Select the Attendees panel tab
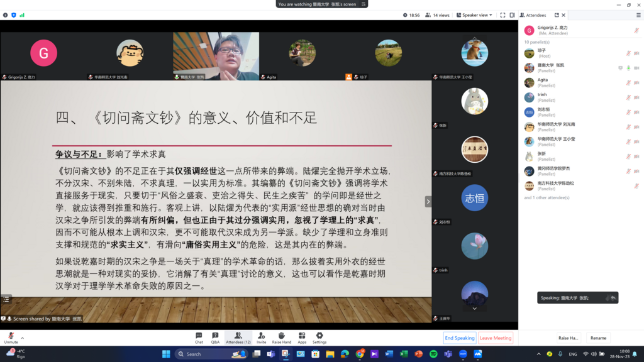644x362 pixels. pos(533,15)
